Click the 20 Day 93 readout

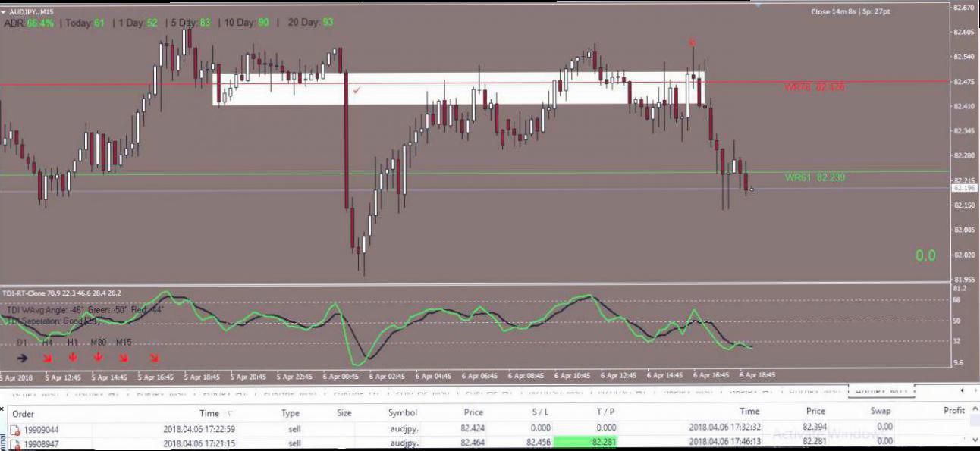[x=310, y=23]
